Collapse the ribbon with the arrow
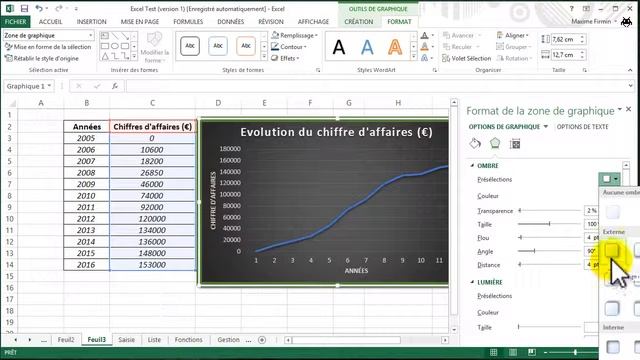This screenshot has width=640, height=360. pos(631,70)
